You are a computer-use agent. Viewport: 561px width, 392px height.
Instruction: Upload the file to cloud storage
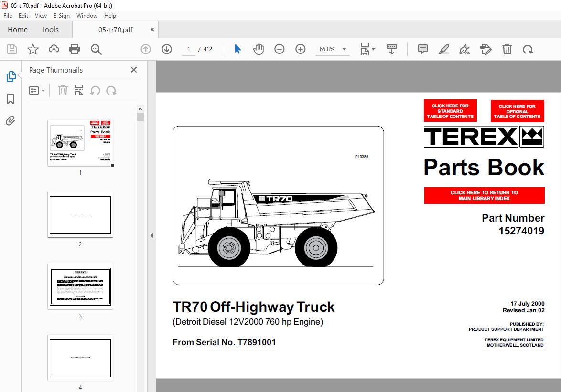point(54,49)
